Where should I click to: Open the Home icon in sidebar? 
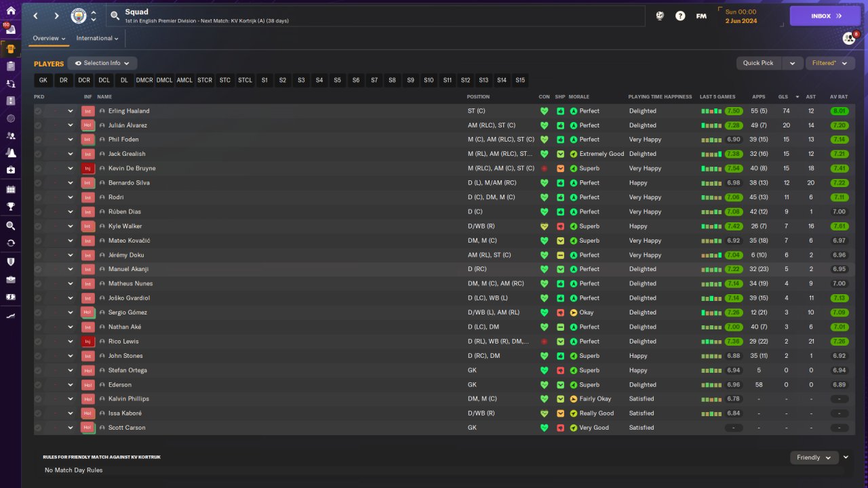(10, 11)
